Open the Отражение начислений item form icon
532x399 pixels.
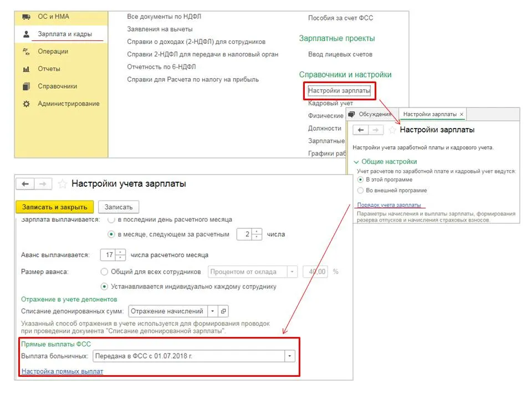pos(223,311)
